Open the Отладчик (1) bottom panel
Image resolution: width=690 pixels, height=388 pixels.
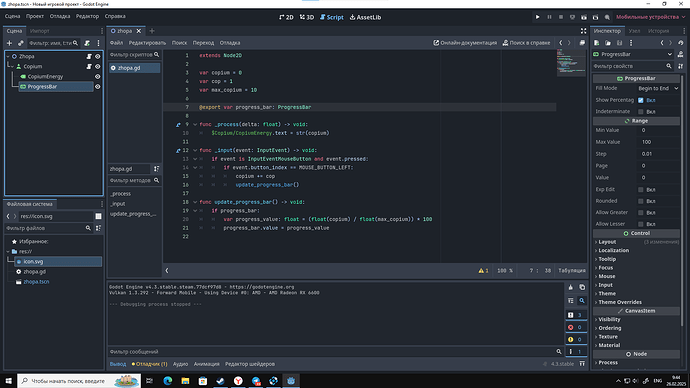tap(150, 364)
